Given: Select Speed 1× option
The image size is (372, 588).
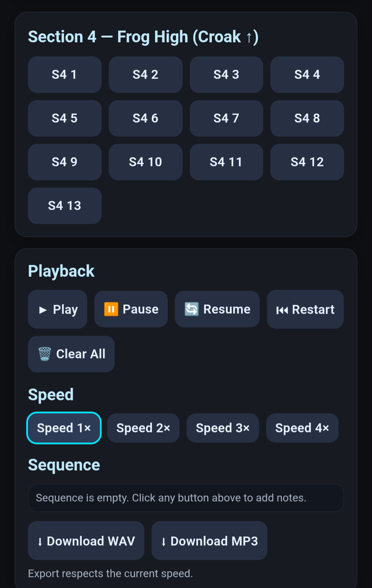Looking at the screenshot, I should click(x=64, y=428).
